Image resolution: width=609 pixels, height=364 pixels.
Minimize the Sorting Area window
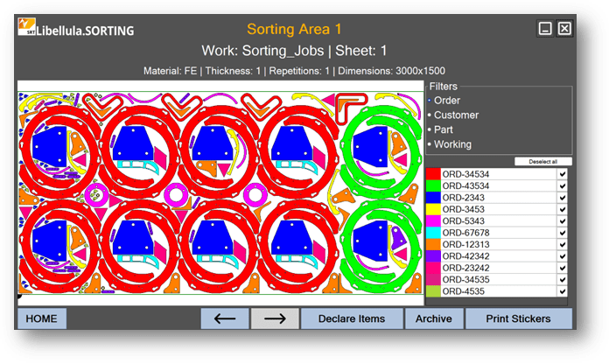pyautogui.click(x=545, y=29)
